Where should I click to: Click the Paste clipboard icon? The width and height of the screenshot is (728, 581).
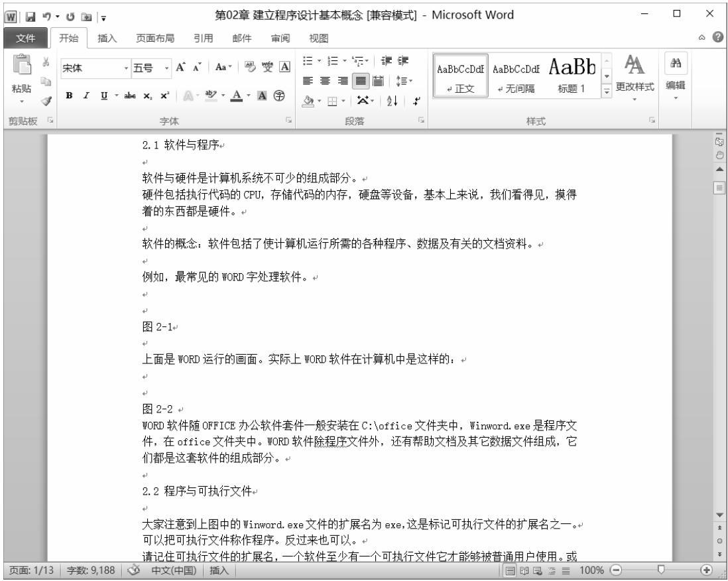click(x=21, y=66)
